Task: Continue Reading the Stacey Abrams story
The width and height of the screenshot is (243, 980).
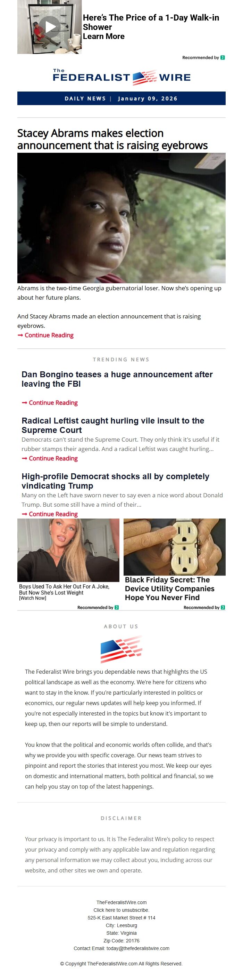Action: 45,335
